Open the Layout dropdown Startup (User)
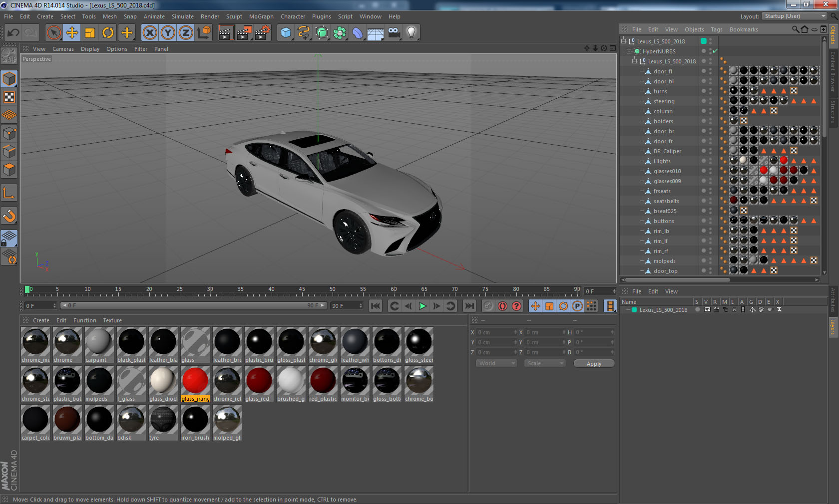Image resolution: width=839 pixels, height=504 pixels. pos(795,16)
